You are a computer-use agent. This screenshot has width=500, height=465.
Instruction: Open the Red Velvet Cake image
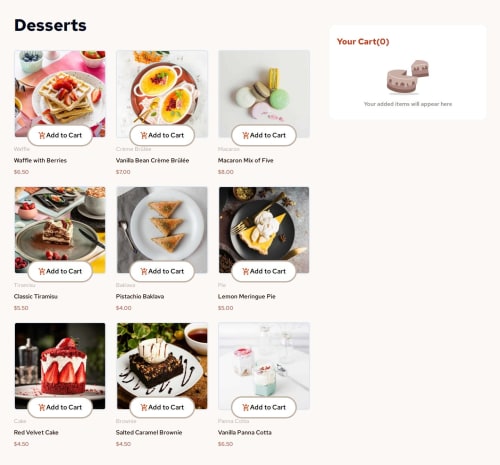pyautogui.click(x=60, y=366)
